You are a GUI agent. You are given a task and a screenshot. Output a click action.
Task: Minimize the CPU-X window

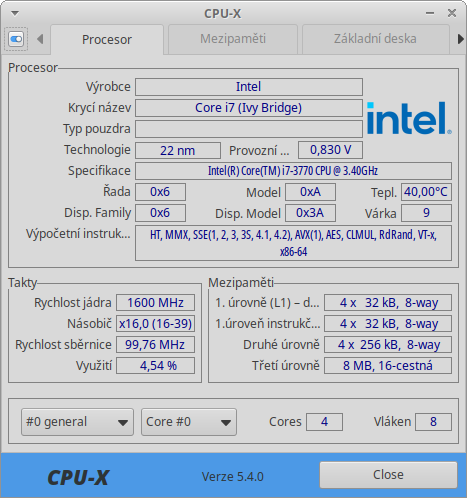click(430, 13)
